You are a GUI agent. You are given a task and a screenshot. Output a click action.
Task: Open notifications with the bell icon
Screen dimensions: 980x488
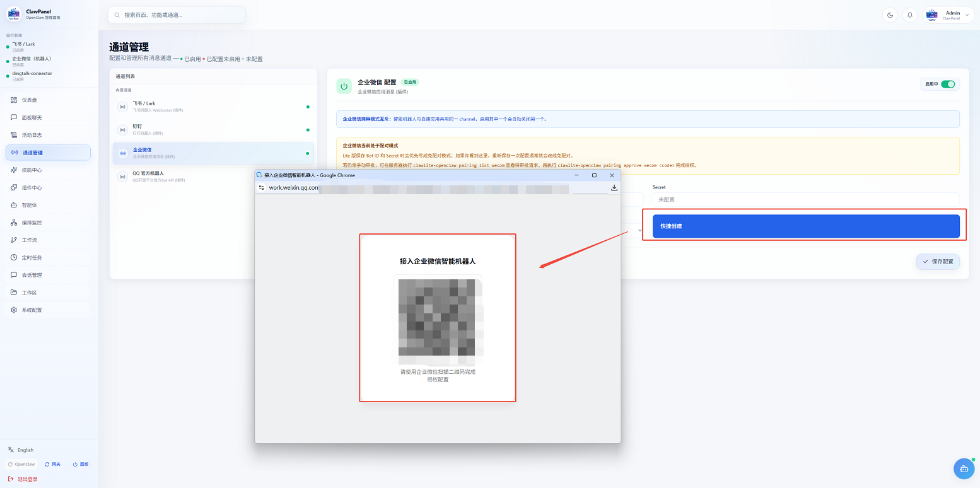tap(910, 15)
